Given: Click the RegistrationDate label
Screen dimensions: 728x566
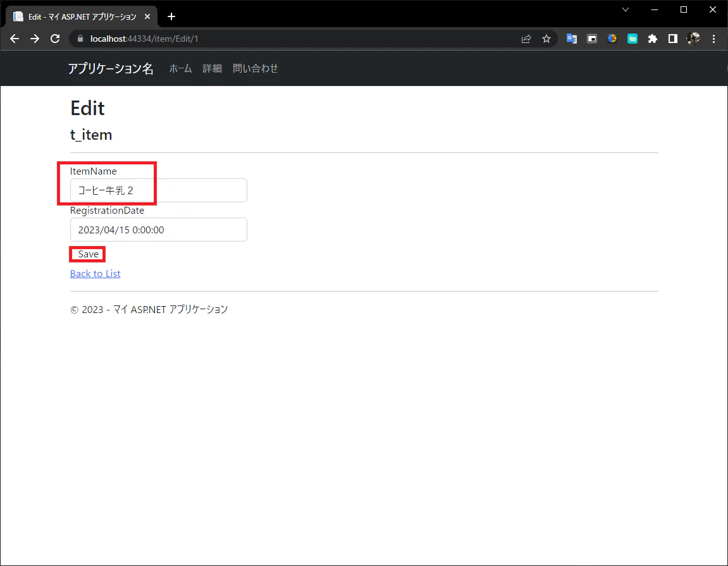Looking at the screenshot, I should pos(108,211).
